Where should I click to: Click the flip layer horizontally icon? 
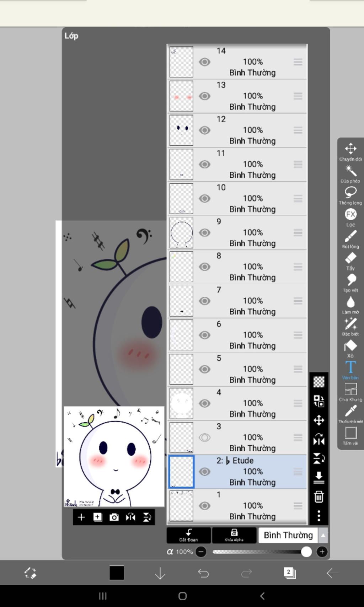click(x=319, y=440)
